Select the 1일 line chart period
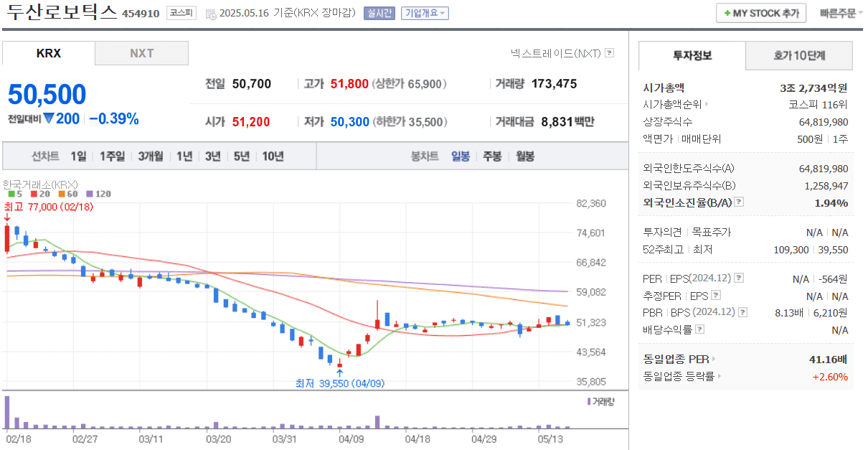Viewport: 868px width, 450px height. pos(78,156)
